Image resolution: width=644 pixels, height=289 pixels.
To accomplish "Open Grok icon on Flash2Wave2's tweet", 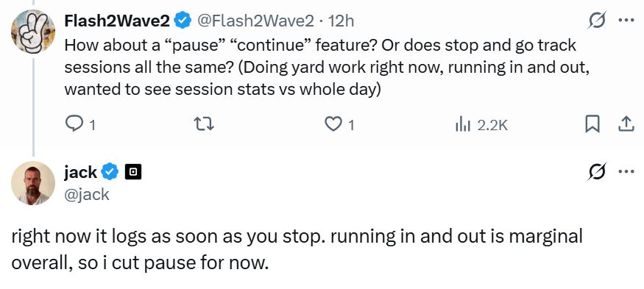I will point(597,20).
